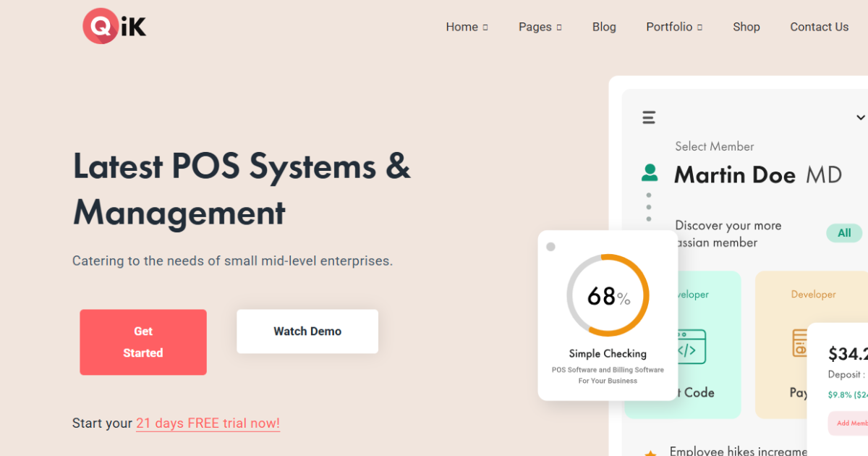The image size is (868, 456).
Task: Click the POS Software and Billing Software text
Action: coord(608,375)
